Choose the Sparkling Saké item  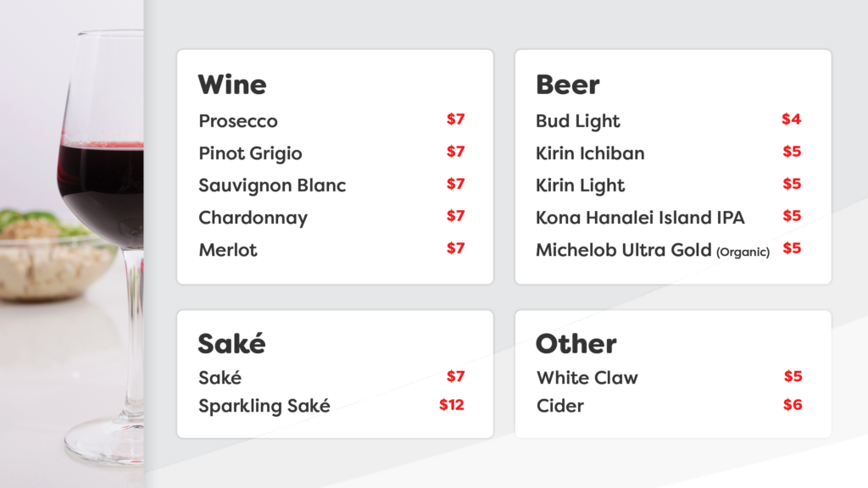point(264,406)
